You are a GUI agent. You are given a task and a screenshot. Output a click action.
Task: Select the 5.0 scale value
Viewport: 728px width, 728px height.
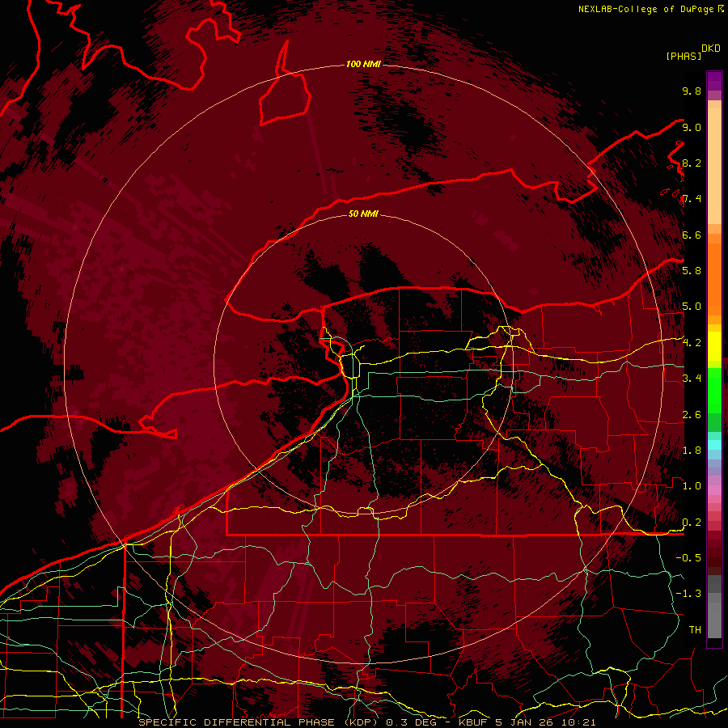(x=692, y=307)
